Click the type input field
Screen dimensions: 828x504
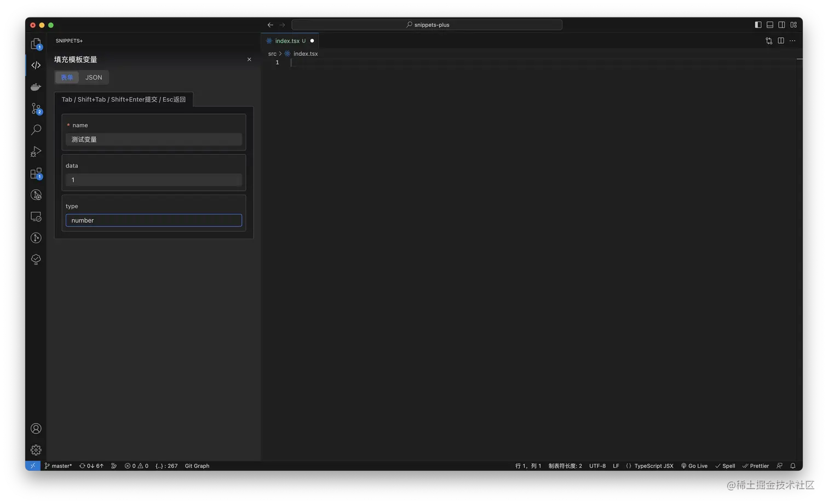(154, 220)
